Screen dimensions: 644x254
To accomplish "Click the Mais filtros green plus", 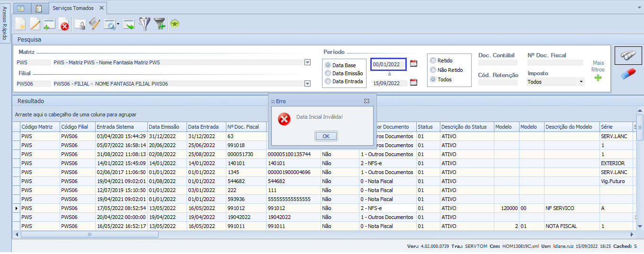I will [x=598, y=78].
